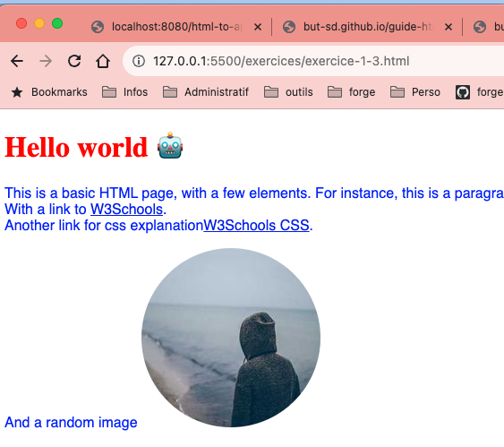The width and height of the screenshot is (504, 447).
Task: Close the localhost:8080 tab
Action: (258, 27)
